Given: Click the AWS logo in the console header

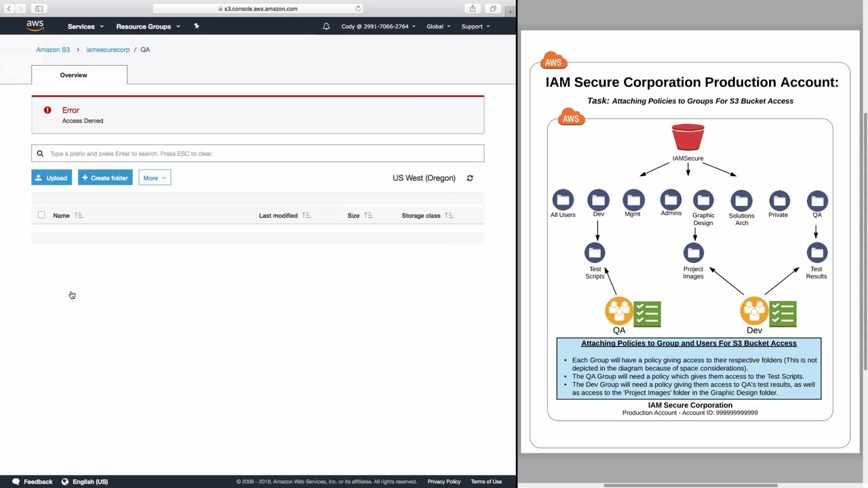Looking at the screenshot, I should pos(35,26).
